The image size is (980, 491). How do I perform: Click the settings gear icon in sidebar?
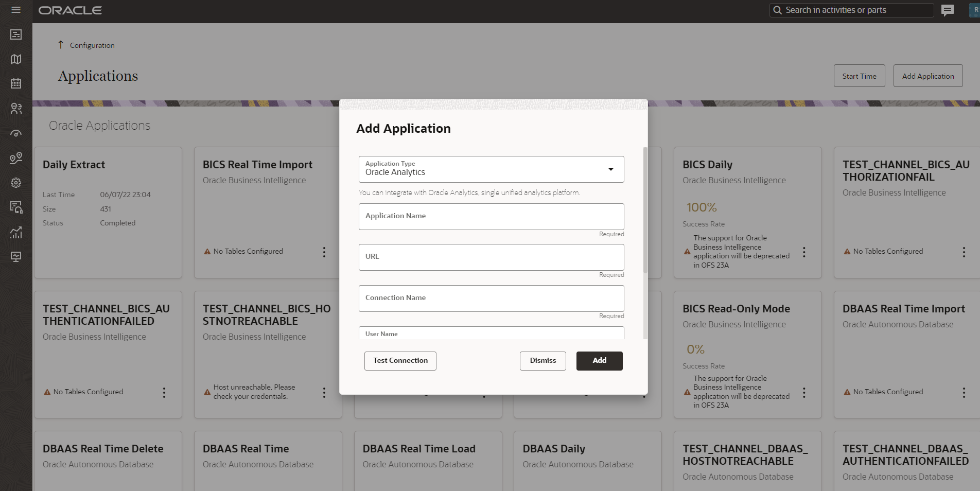(x=16, y=183)
